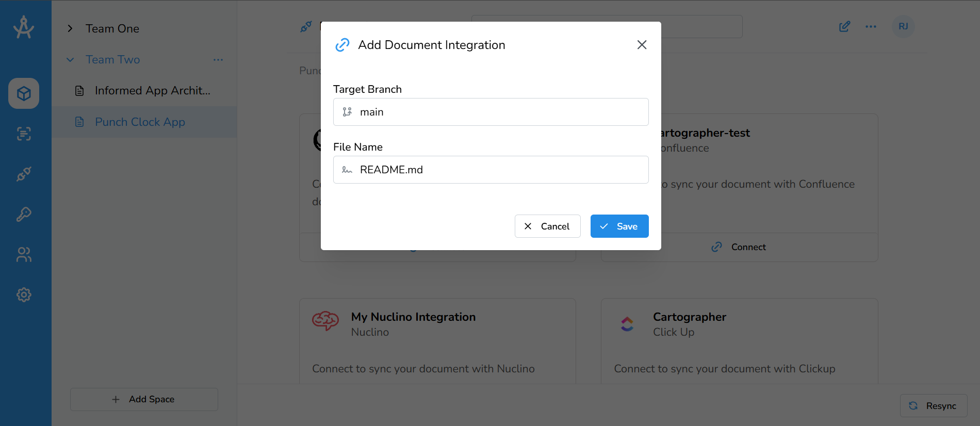Image resolution: width=980 pixels, height=426 pixels.
Task: Click the edit pencil icon in header
Action: (844, 26)
